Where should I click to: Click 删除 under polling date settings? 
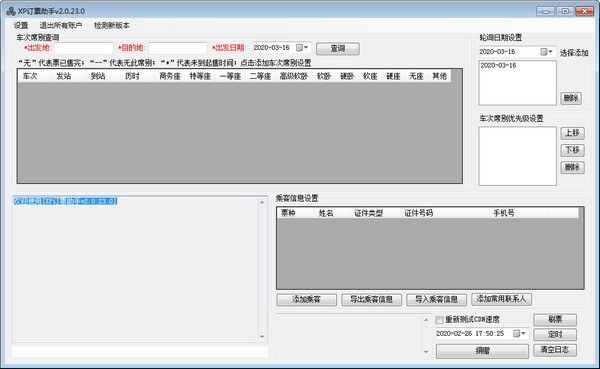tap(571, 98)
